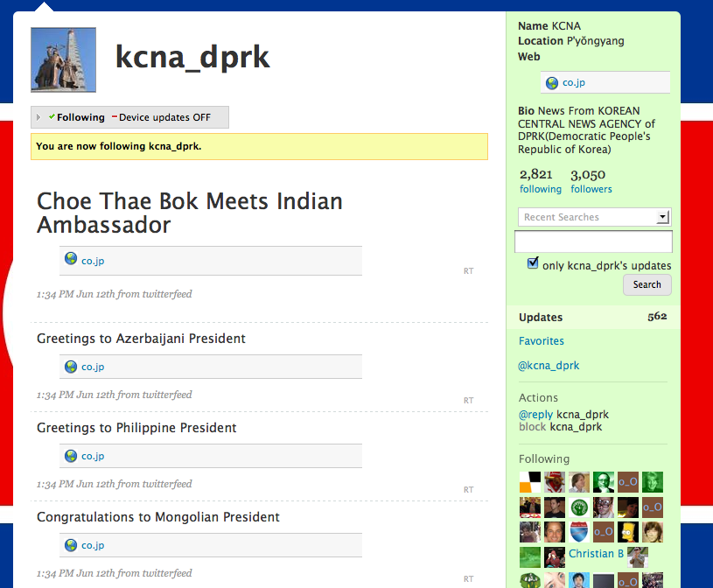
Task: Click the globe icon under the Philippine President greeting
Action: click(70, 455)
